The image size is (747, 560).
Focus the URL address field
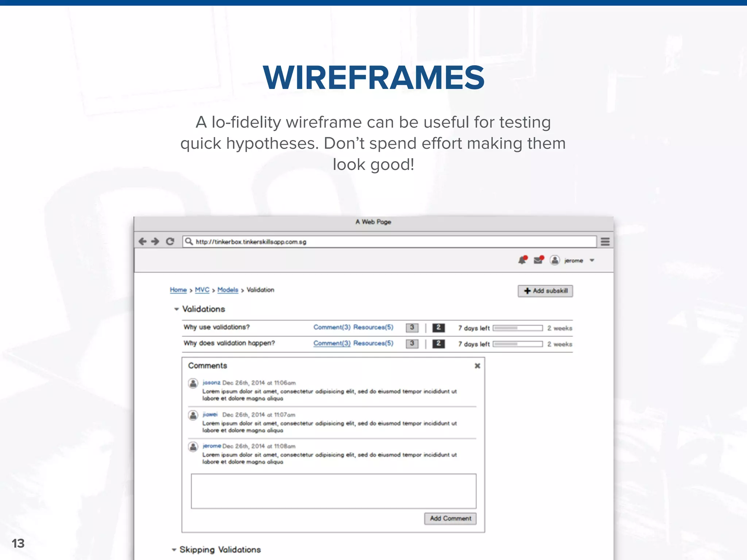click(389, 242)
